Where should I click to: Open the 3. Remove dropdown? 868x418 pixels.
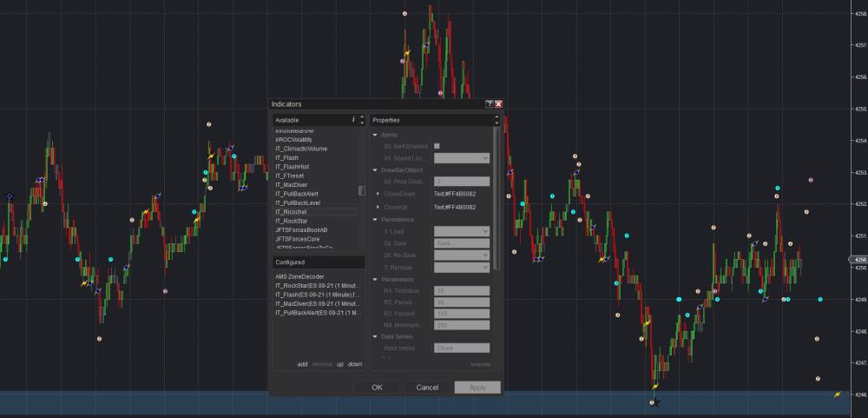[x=462, y=268]
